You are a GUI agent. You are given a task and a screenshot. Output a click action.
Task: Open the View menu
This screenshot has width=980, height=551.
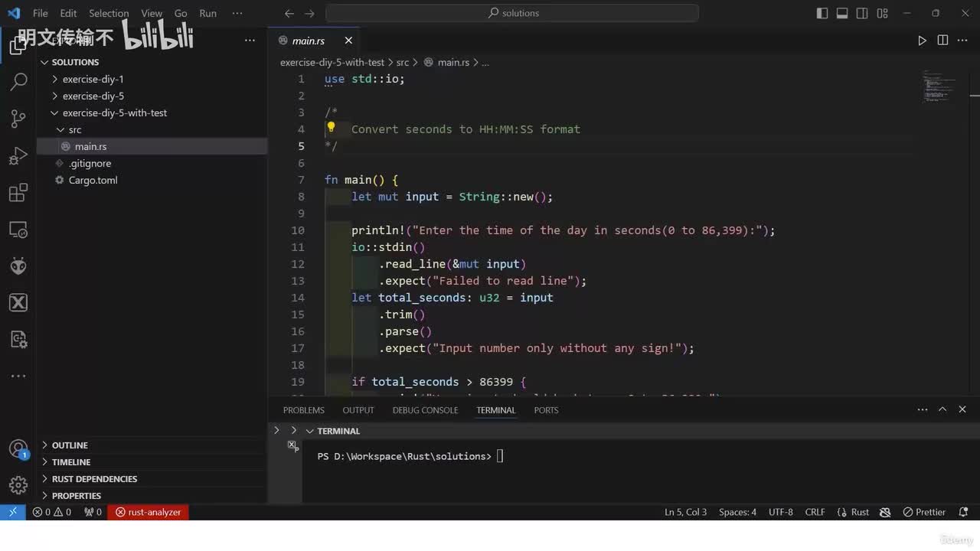(x=152, y=13)
